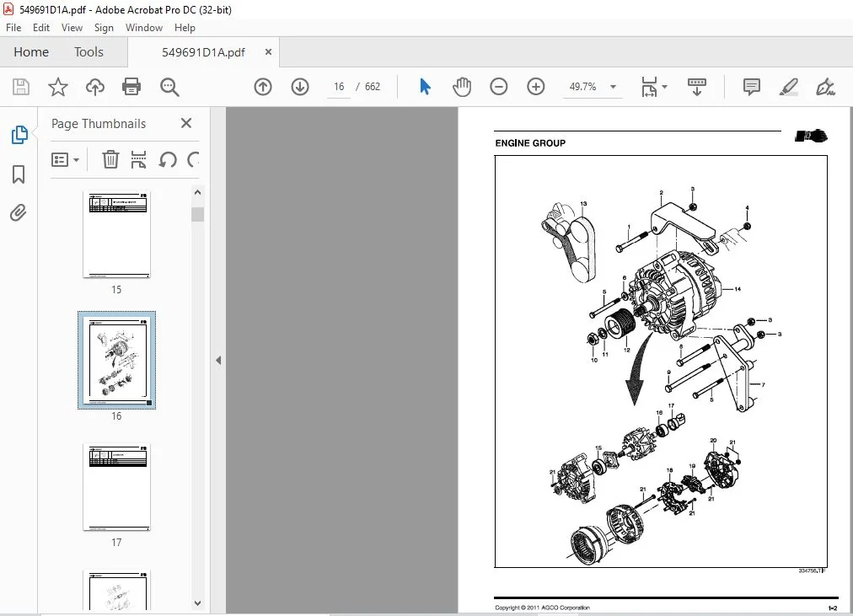The image size is (853, 616).
Task: Open the Window menu
Action: [144, 28]
